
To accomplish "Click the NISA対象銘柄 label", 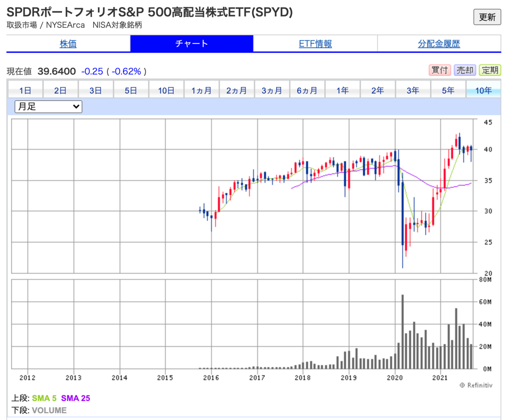I will click(x=117, y=25).
